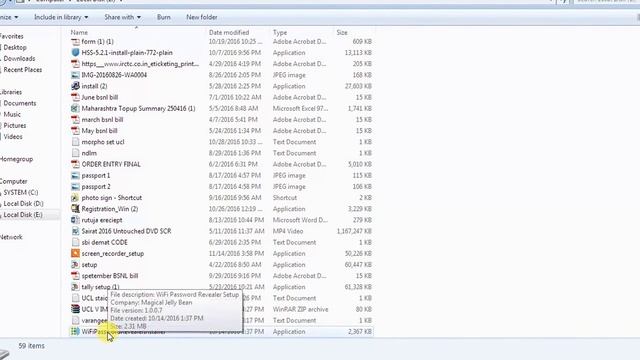The width and height of the screenshot is (640, 360).
Task: Open Recent Places in Favorites
Action: [x=22, y=70]
